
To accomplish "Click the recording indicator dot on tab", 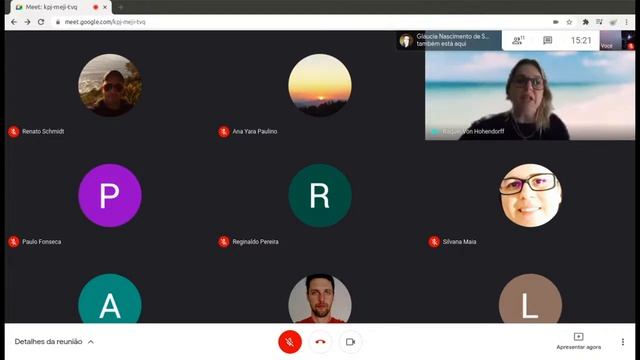I will [96, 7].
